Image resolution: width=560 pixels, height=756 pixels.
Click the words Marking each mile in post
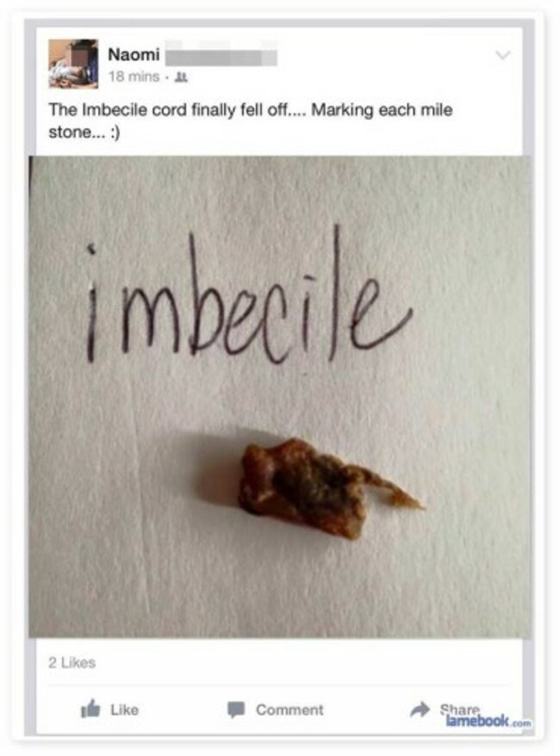(382, 110)
